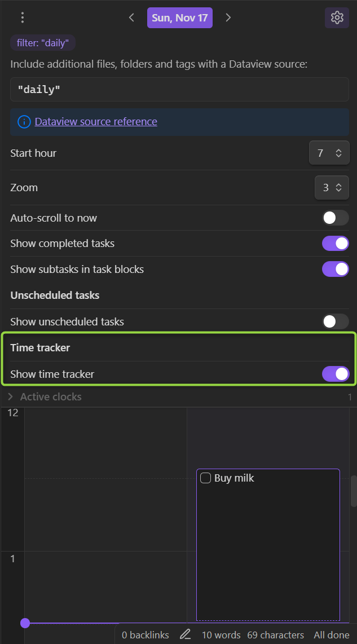The image size is (357, 644).
Task: Open the Dataview source reference link
Action: click(x=96, y=122)
